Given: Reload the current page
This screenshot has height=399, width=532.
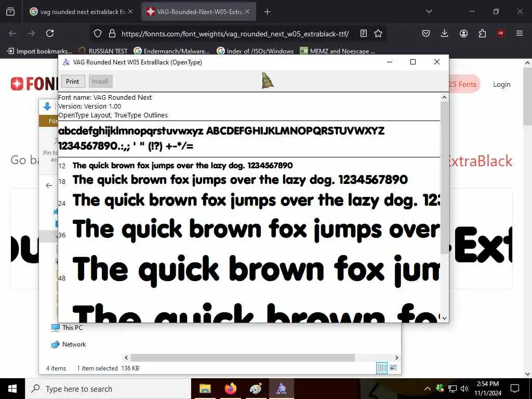Looking at the screenshot, I should pos(50,33).
